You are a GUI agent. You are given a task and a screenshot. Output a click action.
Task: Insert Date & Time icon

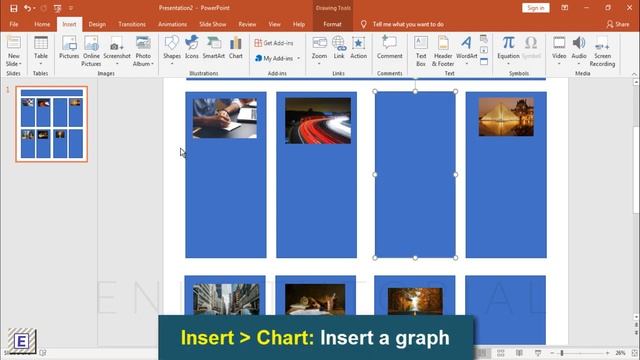[484, 39]
